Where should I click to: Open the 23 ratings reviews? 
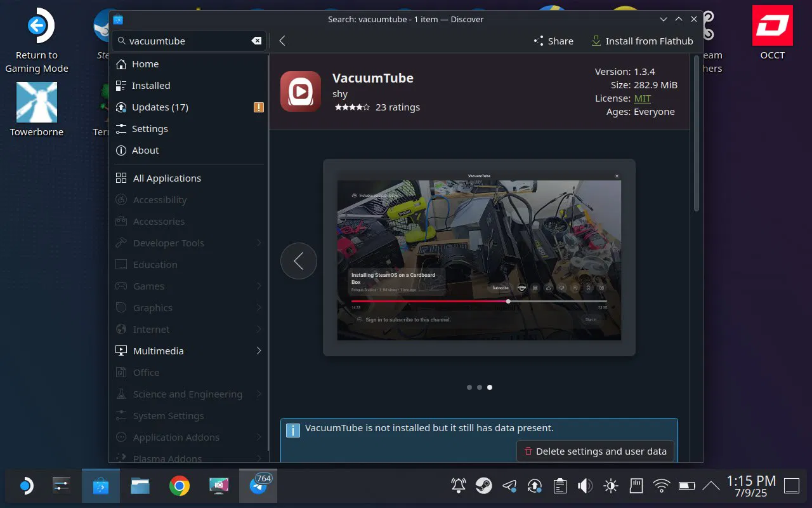click(398, 107)
